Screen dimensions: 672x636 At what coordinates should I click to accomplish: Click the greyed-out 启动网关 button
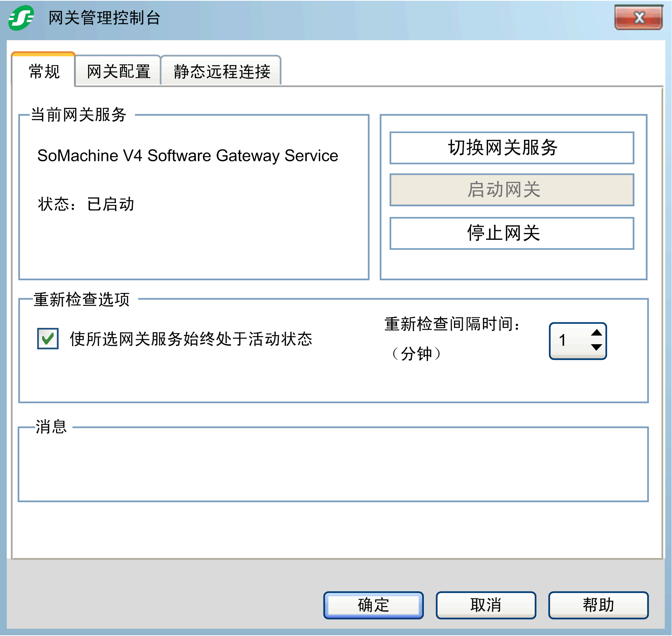(512, 190)
